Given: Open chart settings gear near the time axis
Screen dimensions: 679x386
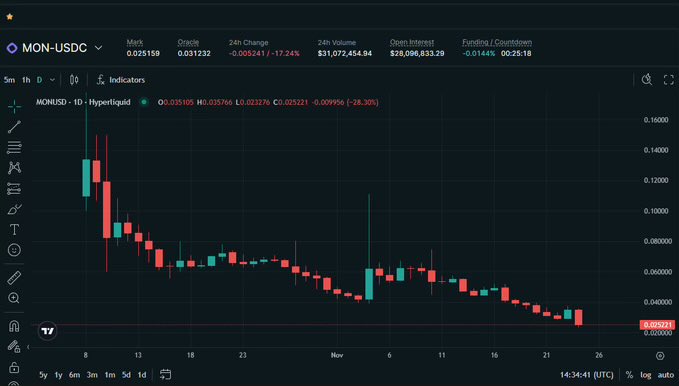Looking at the screenshot, I should [660, 356].
